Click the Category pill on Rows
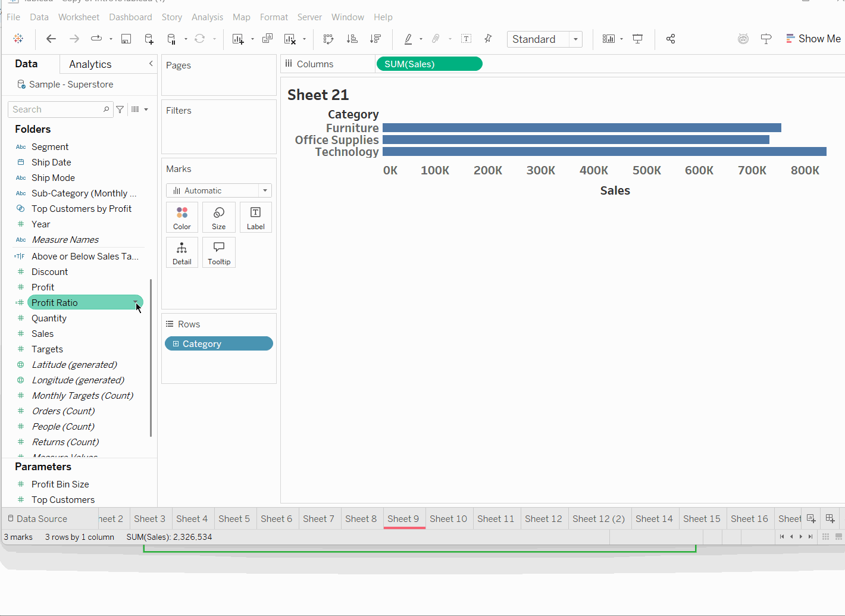Image resolution: width=845 pixels, height=616 pixels. click(x=219, y=344)
